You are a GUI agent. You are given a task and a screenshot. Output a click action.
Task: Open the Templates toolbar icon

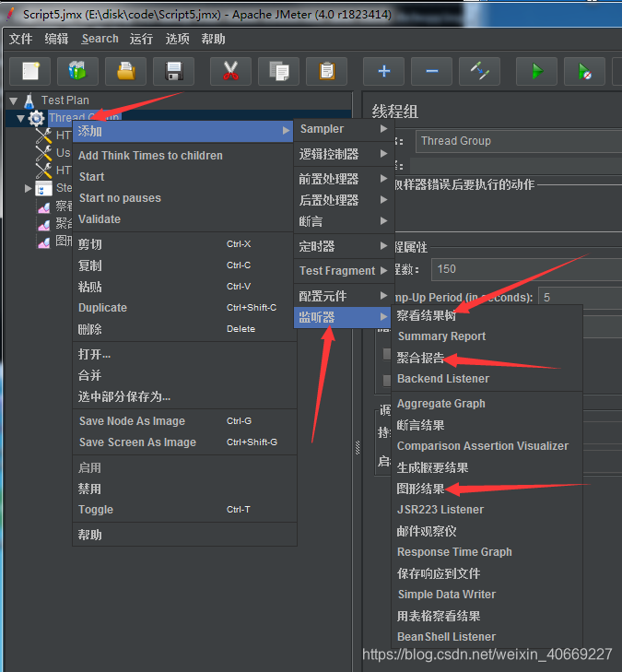[77, 71]
